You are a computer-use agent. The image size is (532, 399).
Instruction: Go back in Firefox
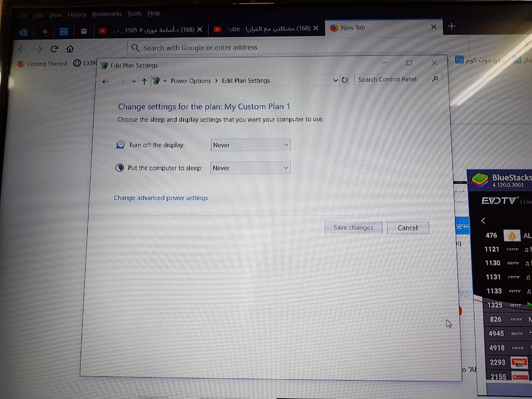[22, 49]
